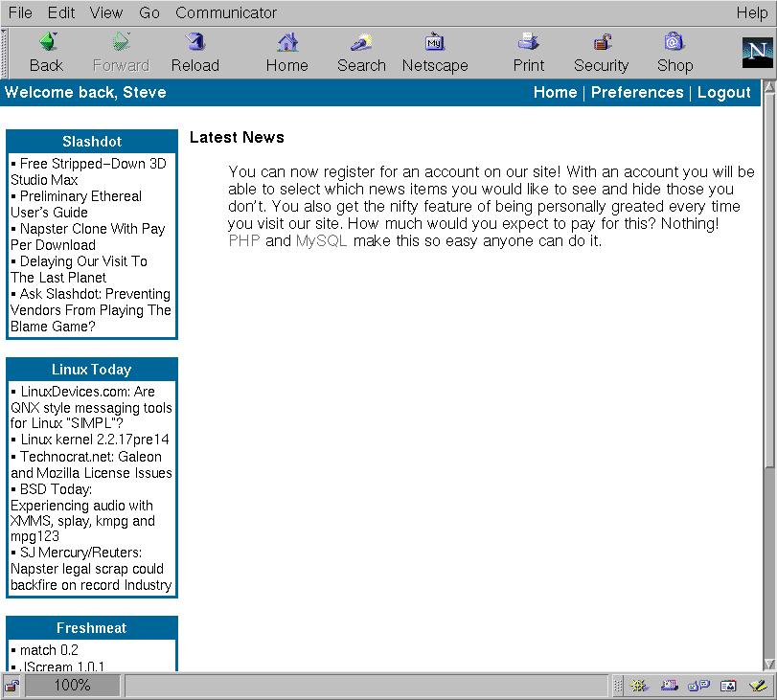This screenshot has height=700, width=777.
Task: Open the Communicator menu
Action: pyautogui.click(x=226, y=12)
